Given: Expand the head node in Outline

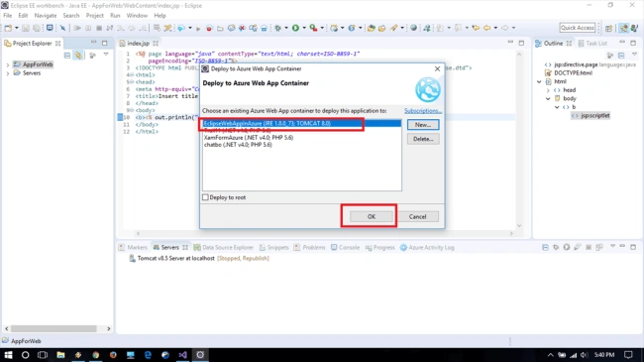Looking at the screenshot, I should pos(548,90).
